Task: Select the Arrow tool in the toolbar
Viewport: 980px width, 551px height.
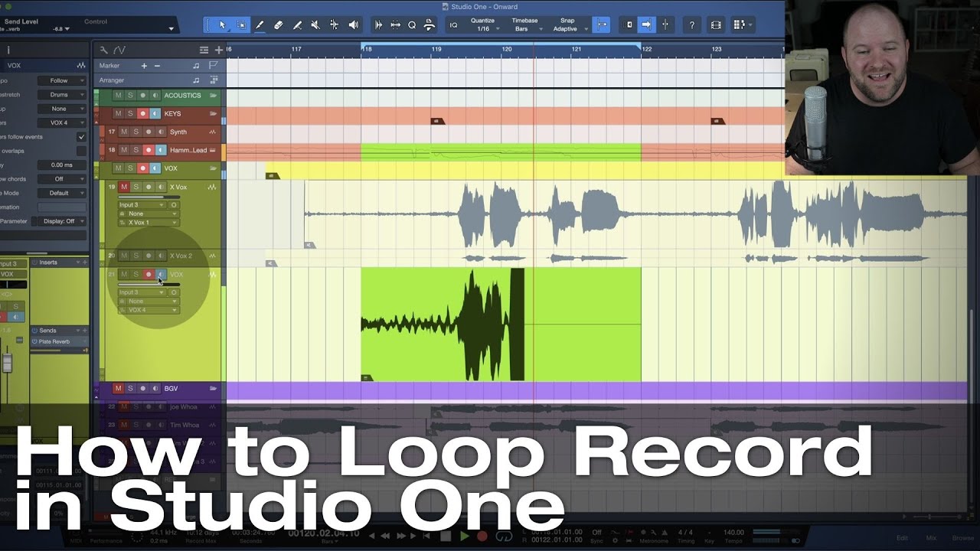Action: [223, 24]
